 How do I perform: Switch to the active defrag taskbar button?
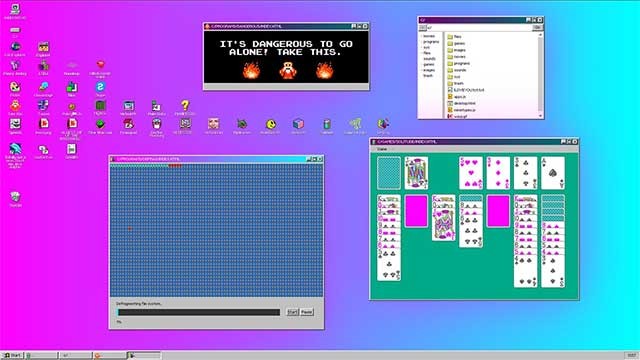(144, 356)
